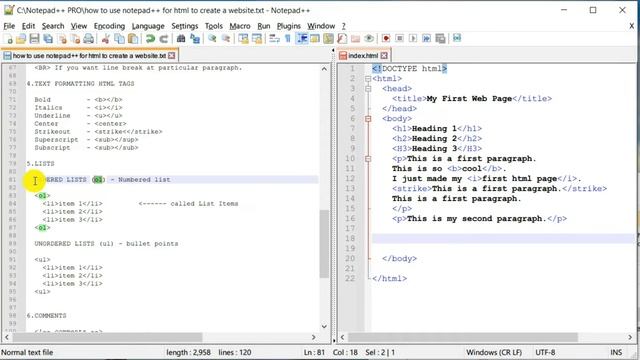Click the Paste clipboard icon
Screen dimensions: 640x360
click(133, 39)
